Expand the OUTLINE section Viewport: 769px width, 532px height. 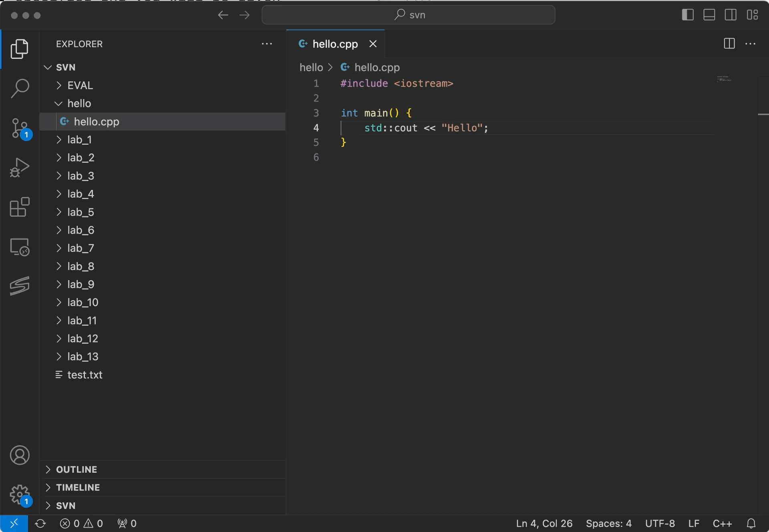76,470
